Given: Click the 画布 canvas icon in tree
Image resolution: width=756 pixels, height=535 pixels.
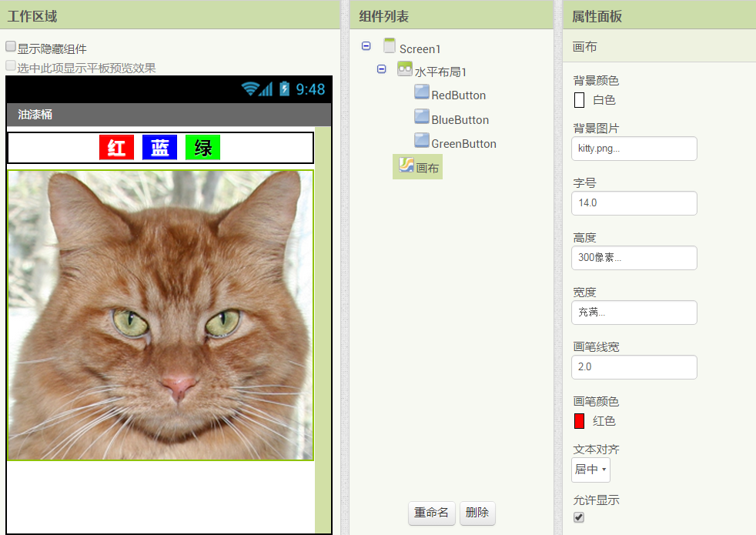Looking at the screenshot, I should coord(406,166).
